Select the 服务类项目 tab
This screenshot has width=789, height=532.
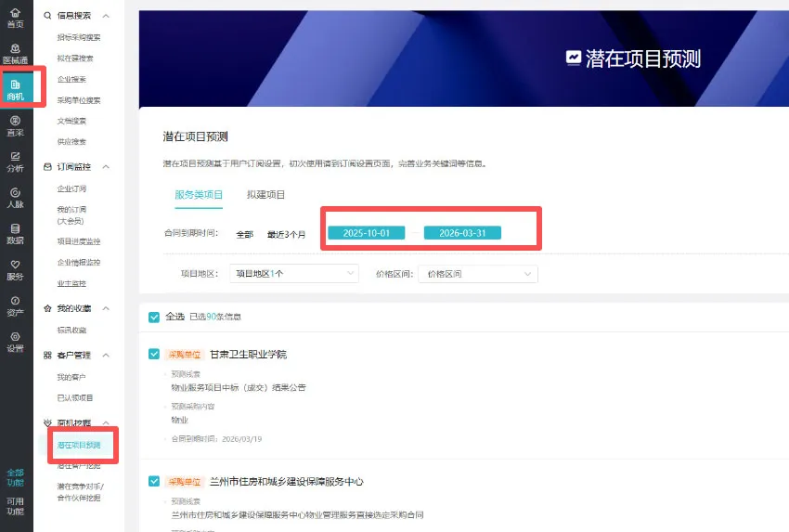[x=199, y=195]
